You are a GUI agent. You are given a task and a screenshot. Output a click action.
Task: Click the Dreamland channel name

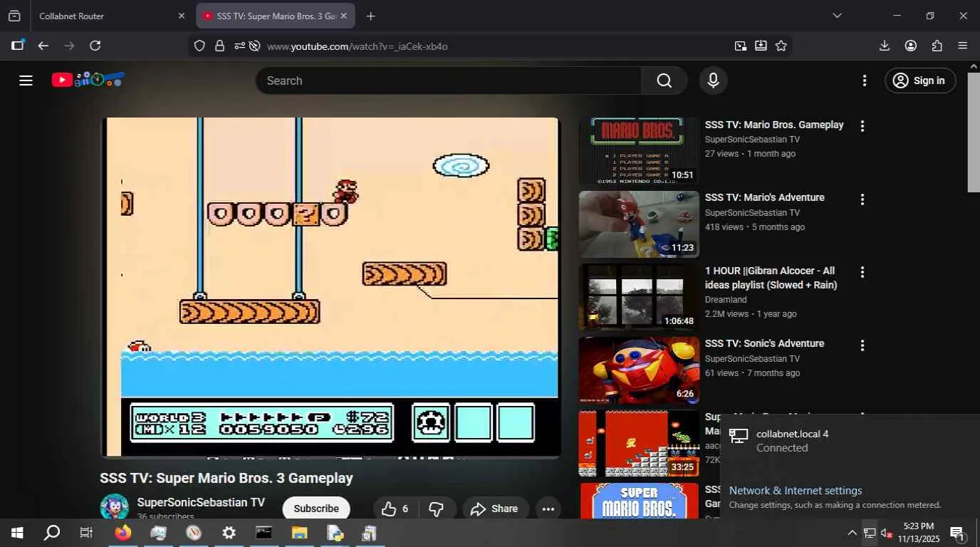coord(726,300)
